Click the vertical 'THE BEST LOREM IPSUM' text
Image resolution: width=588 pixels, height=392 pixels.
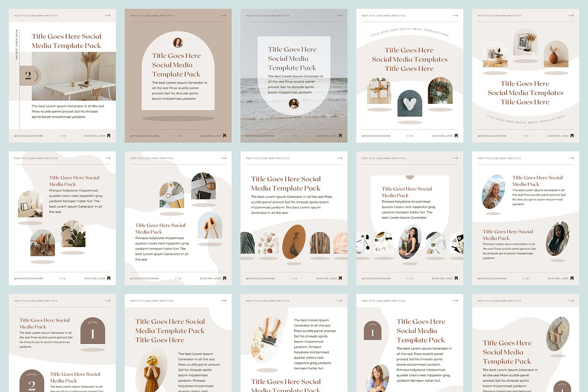(16, 45)
